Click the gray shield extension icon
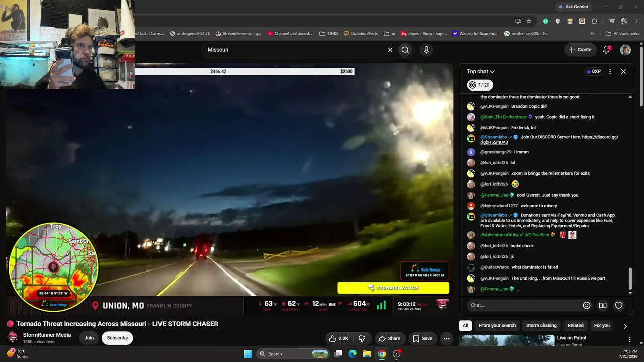644x362 pixels. [x=557, y=21]
